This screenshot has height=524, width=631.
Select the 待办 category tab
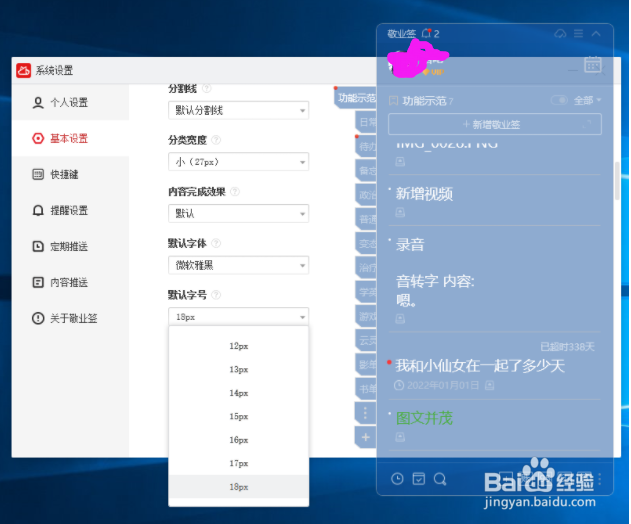pyautogui.click(x=366, y=147)
